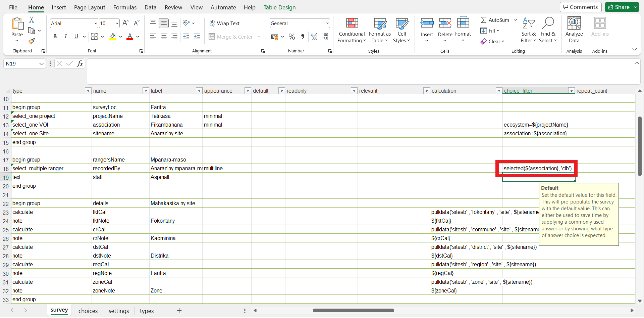Open the Comments panel
The width and height of the screenshot is (644, 318).
pos(580,7)
